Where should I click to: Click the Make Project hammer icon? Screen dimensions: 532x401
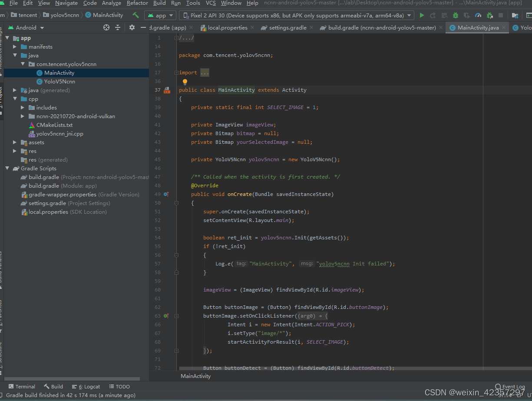(x=136, y=15)
